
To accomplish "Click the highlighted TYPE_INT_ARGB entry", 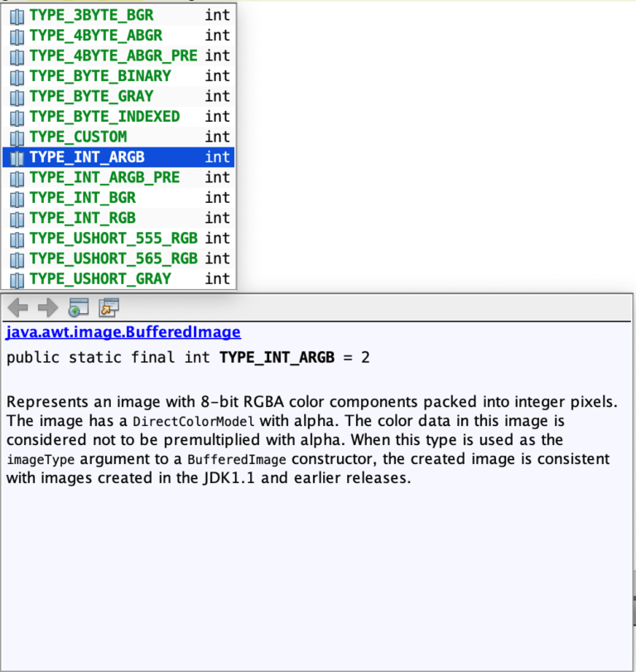I will click(87, 157).
